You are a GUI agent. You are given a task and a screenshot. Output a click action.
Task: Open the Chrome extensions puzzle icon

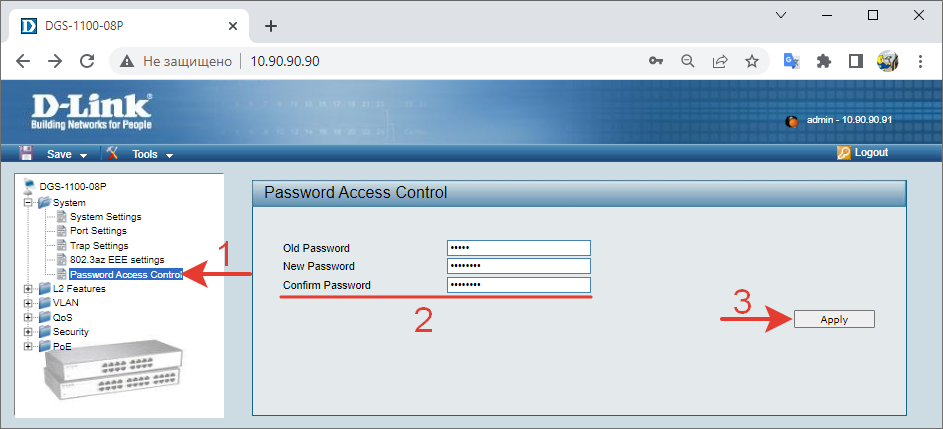tap(824, 61)
